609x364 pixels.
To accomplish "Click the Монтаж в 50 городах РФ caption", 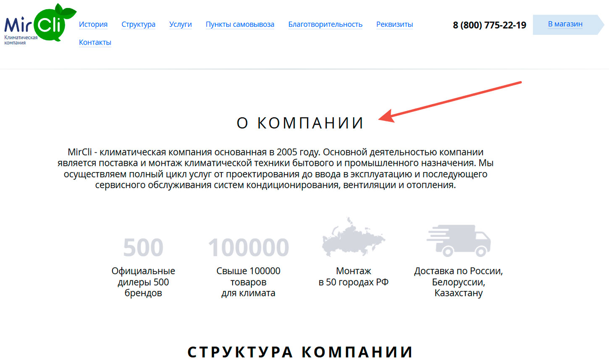I will pos(354,277).
